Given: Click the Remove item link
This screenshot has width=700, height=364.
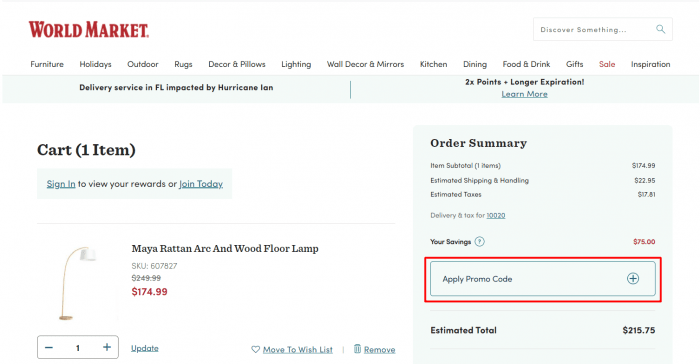Looking at the screenshot, I should (379, 350).
